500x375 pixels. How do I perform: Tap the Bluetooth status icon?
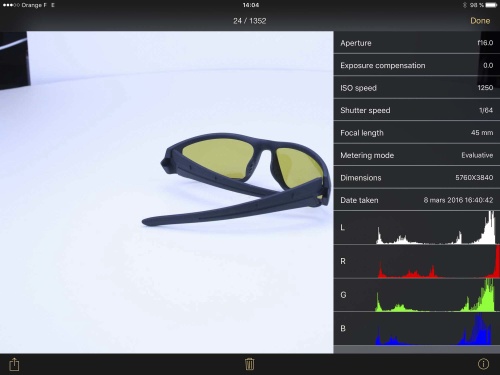[465, 5]
